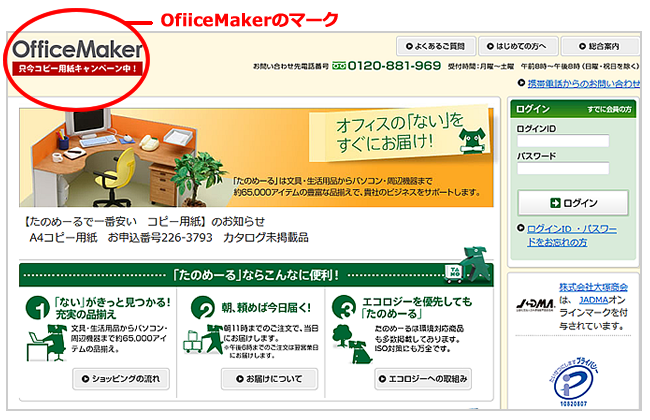Click the ログインID input field
650x420 pixels.
tap(563, 141)
